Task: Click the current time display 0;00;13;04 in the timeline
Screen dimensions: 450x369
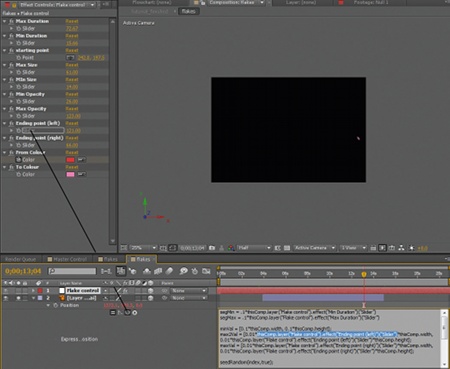Action: pyautogui.click(x=23, y=271)
